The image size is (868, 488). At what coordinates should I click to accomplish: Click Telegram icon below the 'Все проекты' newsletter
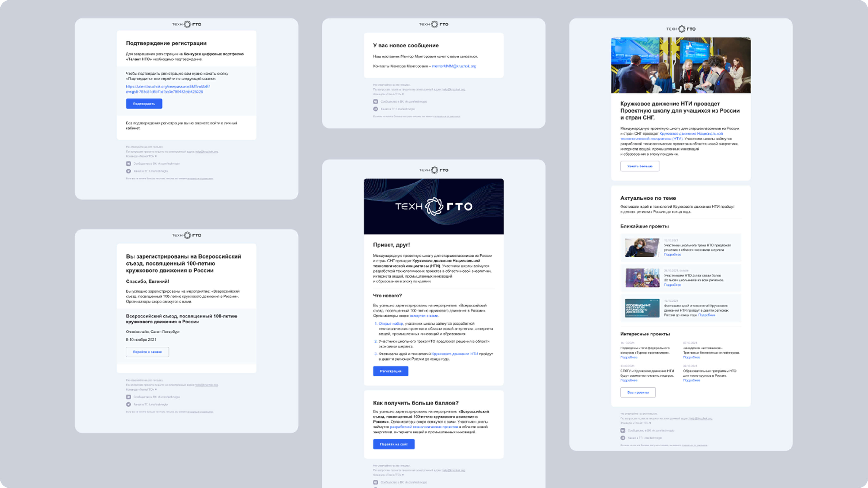pos(623,438)
